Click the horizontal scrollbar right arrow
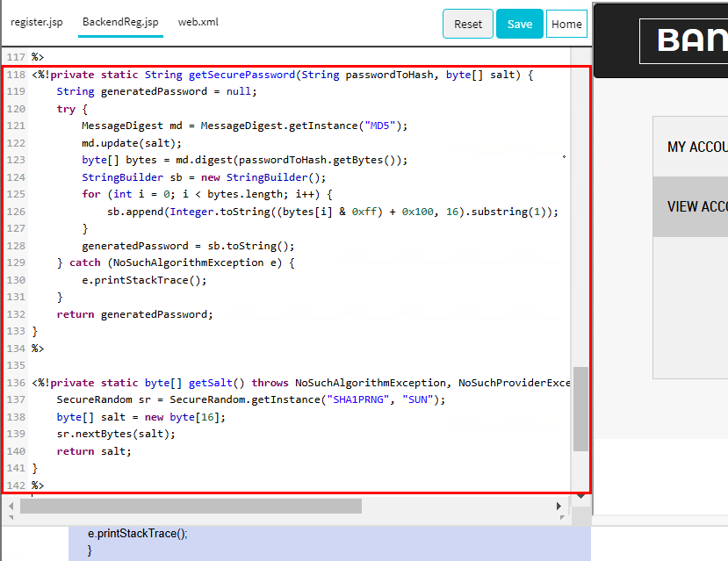This screenshot has height=561, width=728. pos(559,506)
